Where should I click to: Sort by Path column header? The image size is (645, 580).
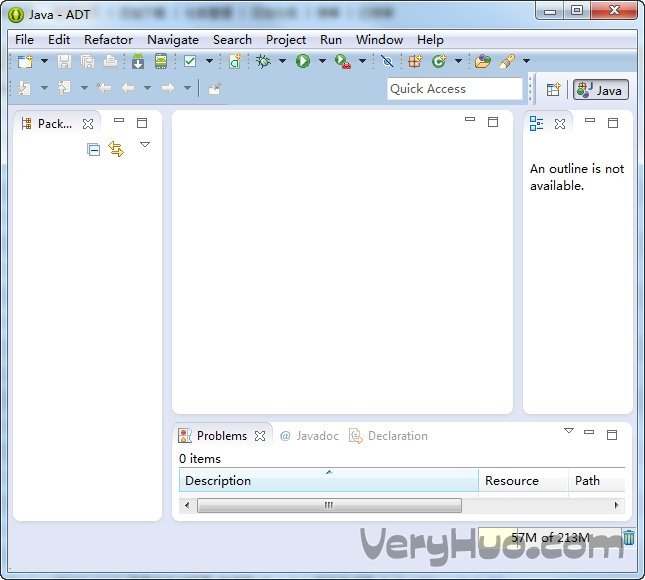coord(597,480)
